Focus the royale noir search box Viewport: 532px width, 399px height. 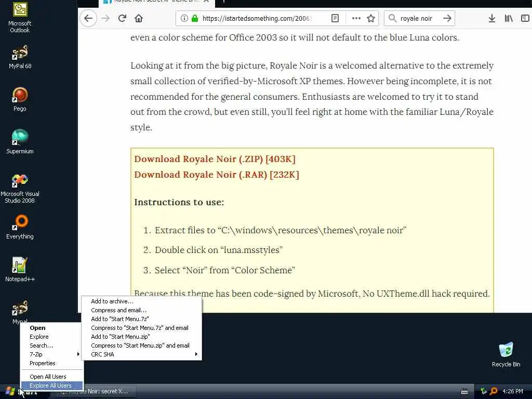tap(419, 18)
